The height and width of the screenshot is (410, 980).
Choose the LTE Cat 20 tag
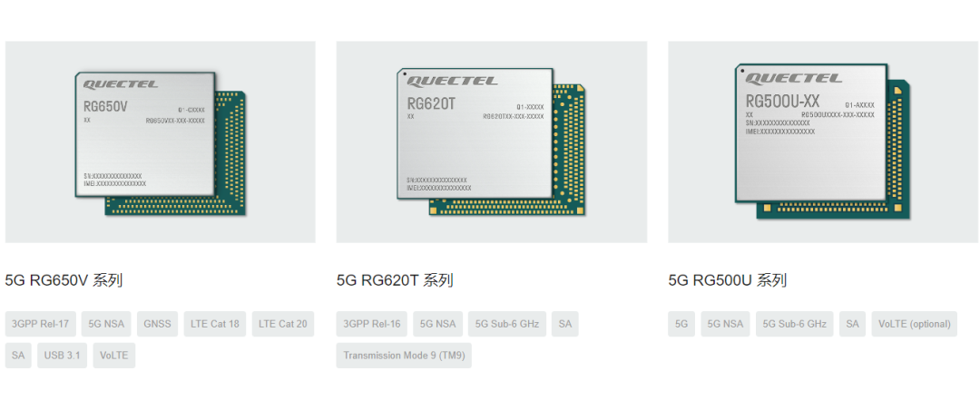pyautogui.click(x=283, y=324)
